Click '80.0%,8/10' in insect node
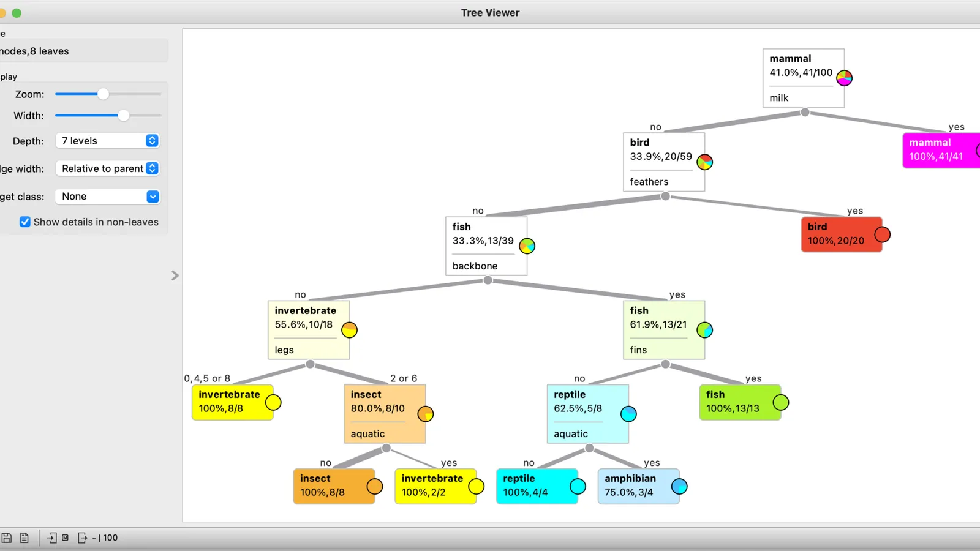 [x=377, y=408]
